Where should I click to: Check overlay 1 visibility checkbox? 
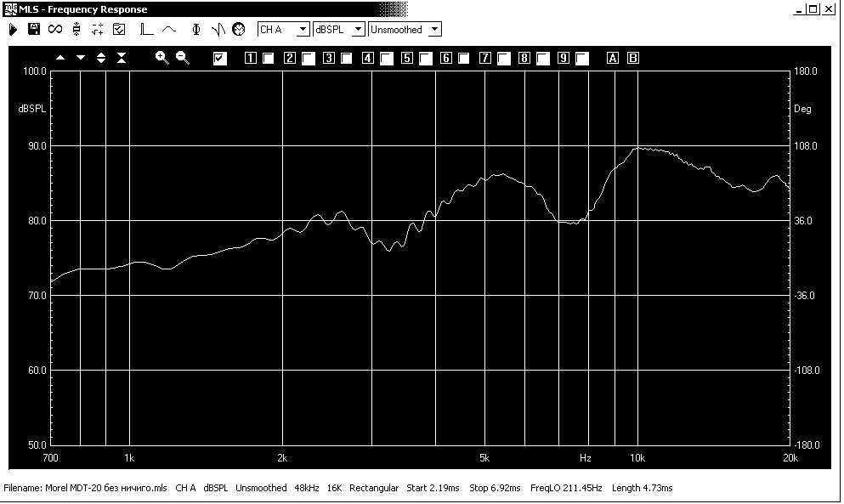(x=268, y=58)
